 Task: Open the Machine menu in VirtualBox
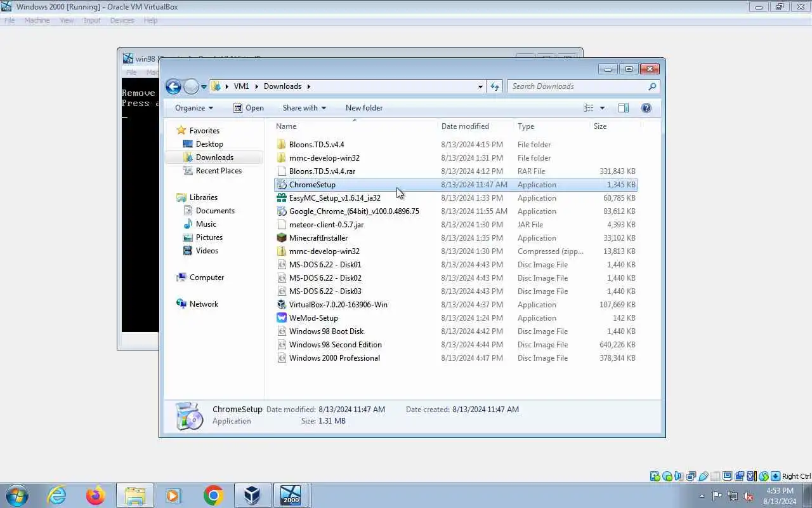click(37, 20)
